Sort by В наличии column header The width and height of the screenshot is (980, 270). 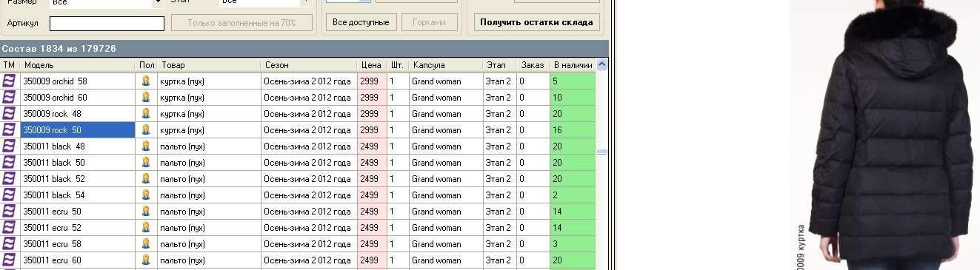click(x=573, y=65)
